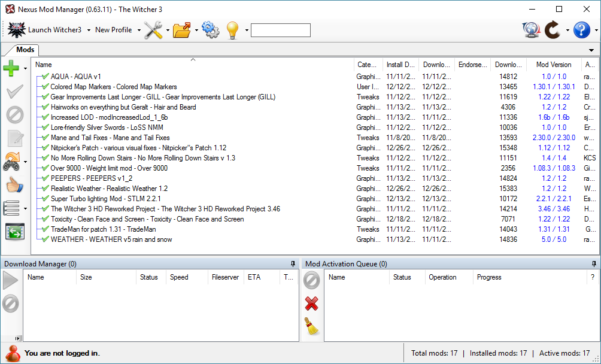Add a mod with the green plus icon
The image size is (601, 364).
tap(11, 68)
